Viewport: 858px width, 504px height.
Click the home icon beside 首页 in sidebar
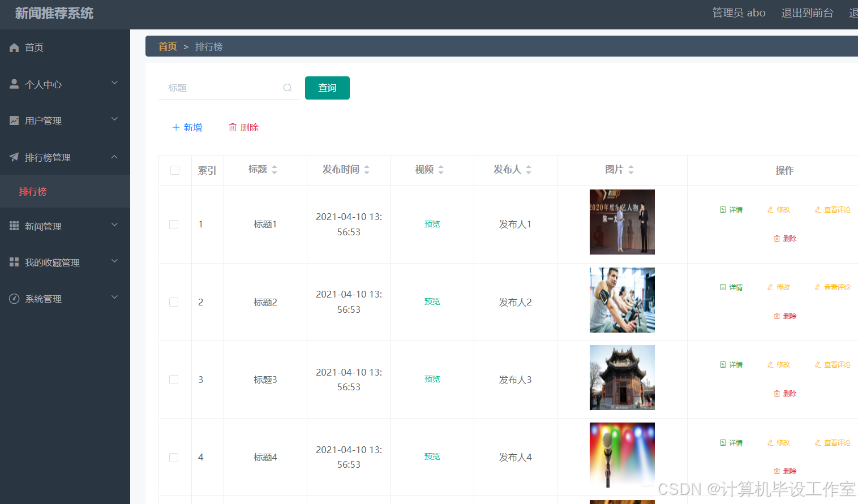[x=14, y=48]
